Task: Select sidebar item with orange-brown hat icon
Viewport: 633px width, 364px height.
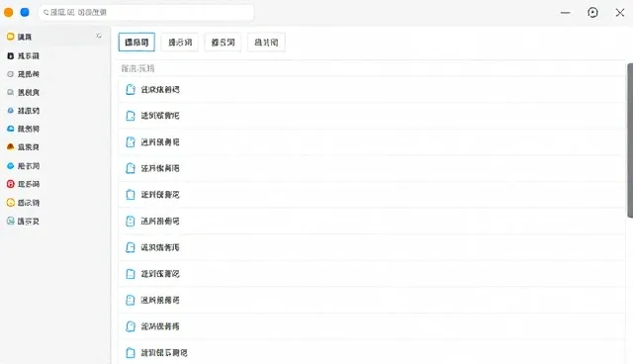Action: (x=54, y=147)
